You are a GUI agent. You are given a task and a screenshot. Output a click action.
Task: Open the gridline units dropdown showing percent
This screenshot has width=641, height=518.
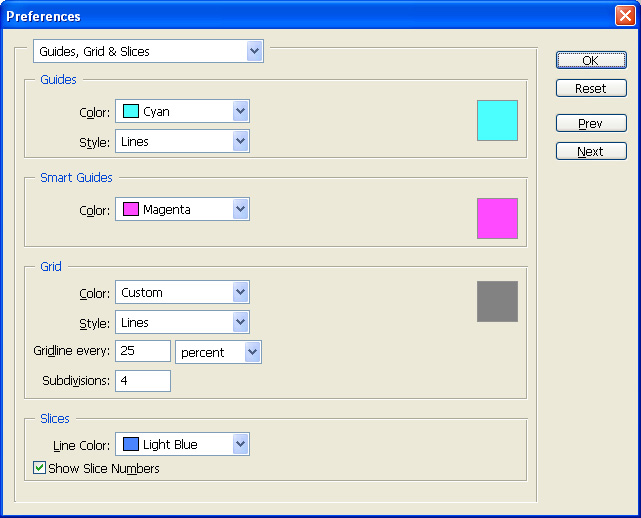pos(218,352)
